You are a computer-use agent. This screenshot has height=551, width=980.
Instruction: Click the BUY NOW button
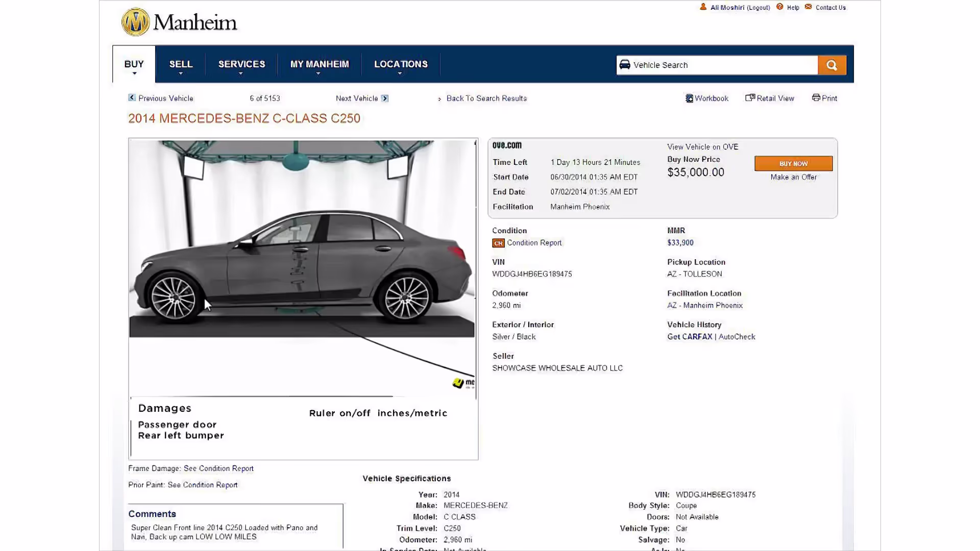coord(793,163)
